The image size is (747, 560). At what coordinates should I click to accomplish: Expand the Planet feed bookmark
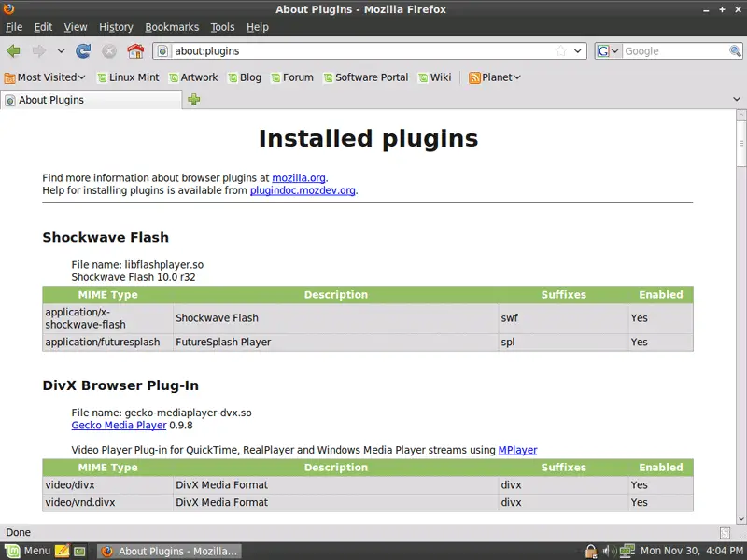tap(495, 77)
